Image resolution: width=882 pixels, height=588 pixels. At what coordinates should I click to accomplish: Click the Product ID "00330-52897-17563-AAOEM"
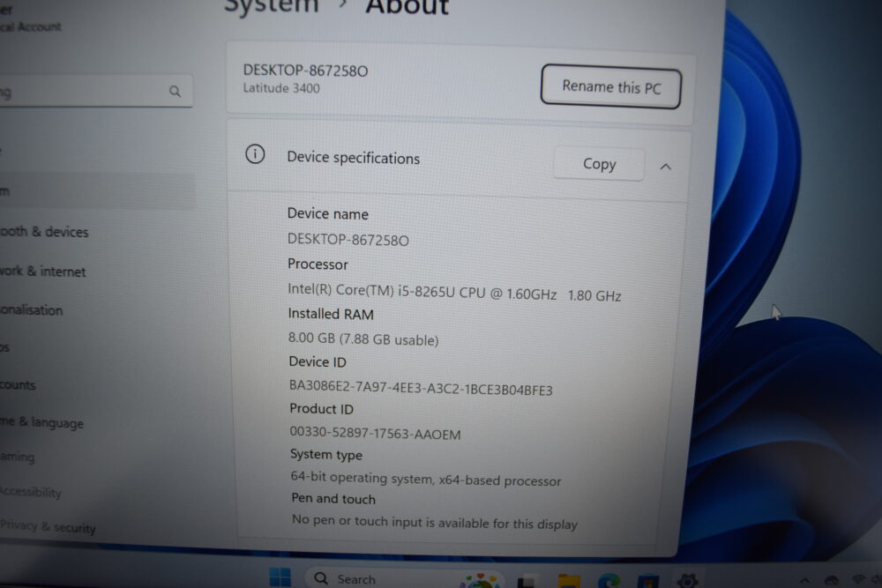[x=375, y=434]
